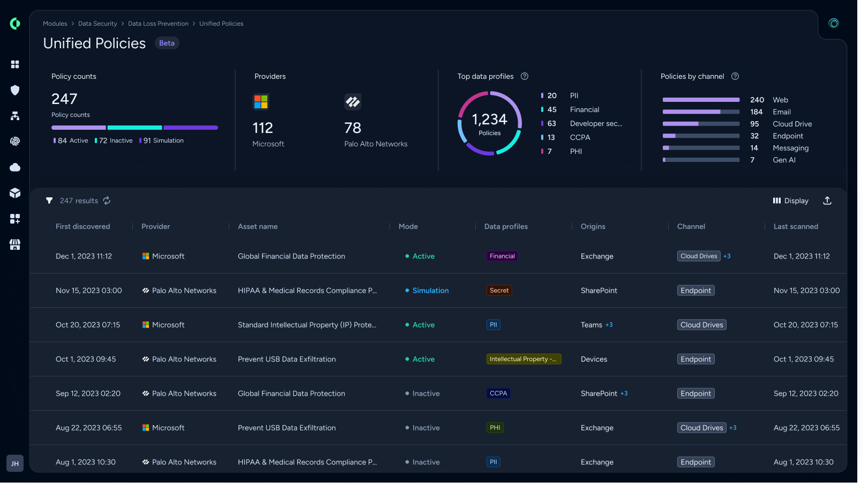Open the dashboard grid icon in sidebar
Image resolution: width=868 pixels, height=489 pixels.
pos(15,65)
